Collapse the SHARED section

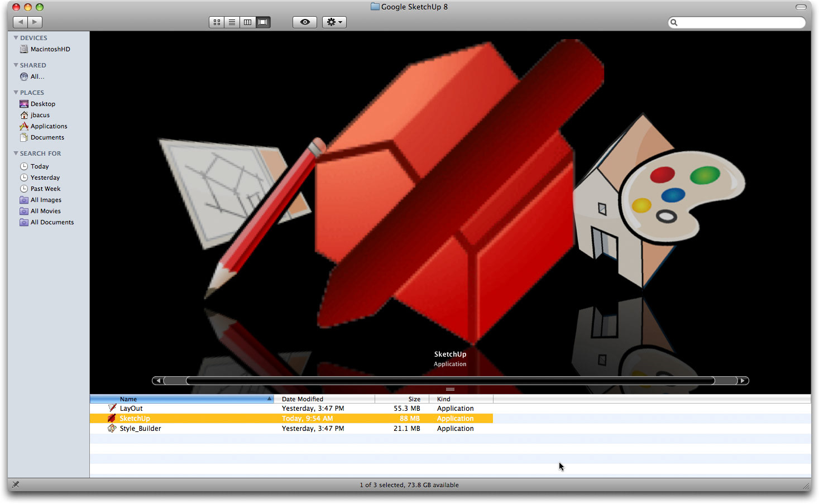pyautogui.click(x=16, y=65)
